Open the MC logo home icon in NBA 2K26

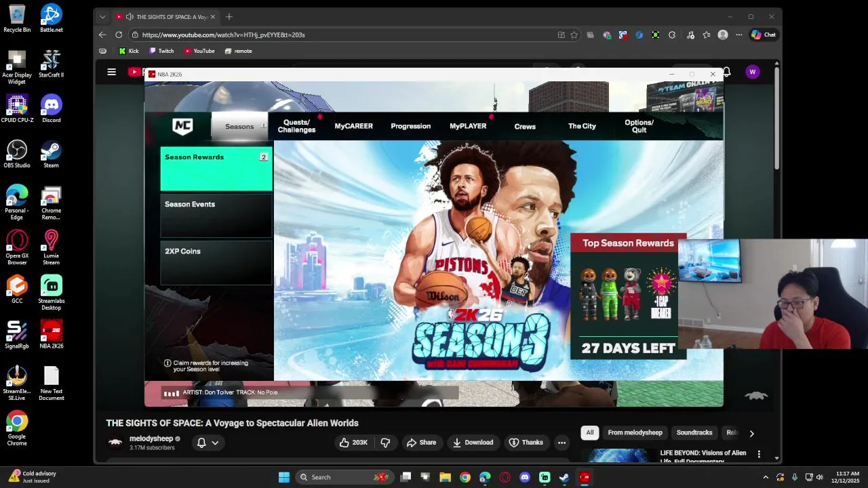tap(182, 126)
